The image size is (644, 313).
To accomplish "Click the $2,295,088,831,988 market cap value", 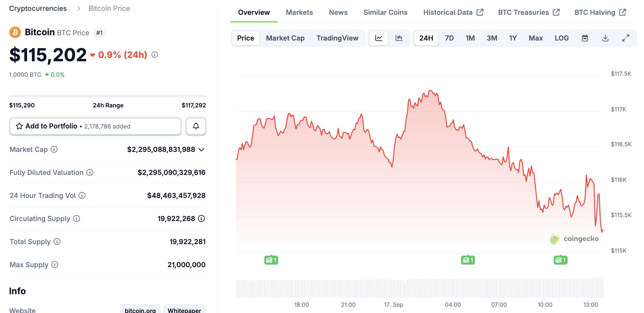I will tap(161, 150).
